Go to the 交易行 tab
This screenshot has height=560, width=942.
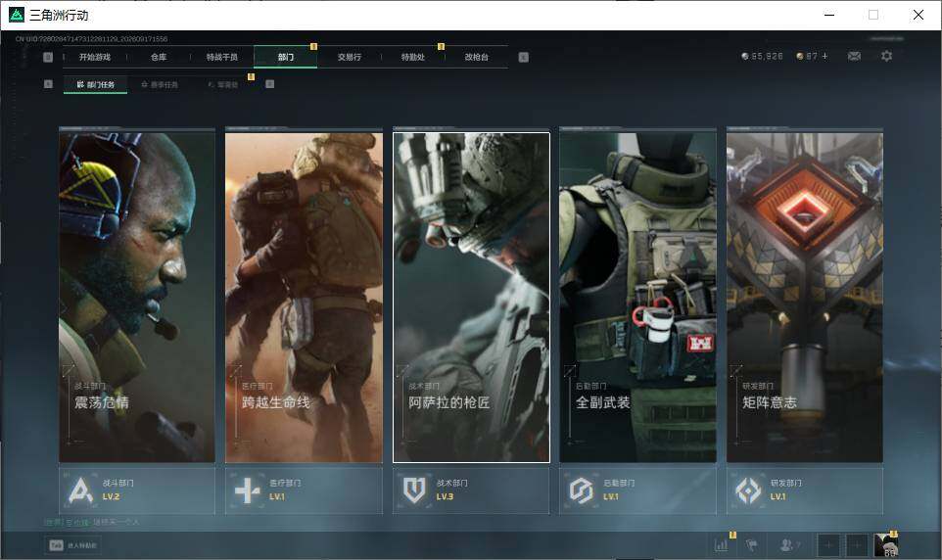(349, 57)
